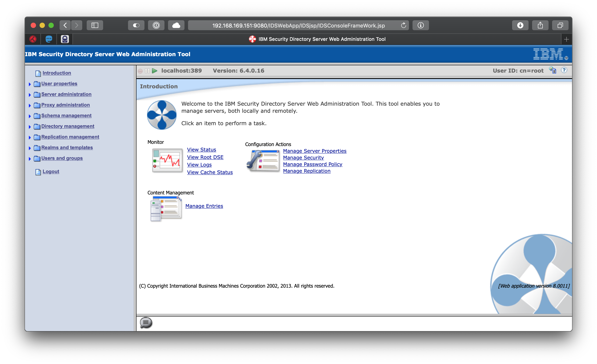The image size is (597, 364).
Task: Open the Manage Entries link
Action: [x=204, y=206]
